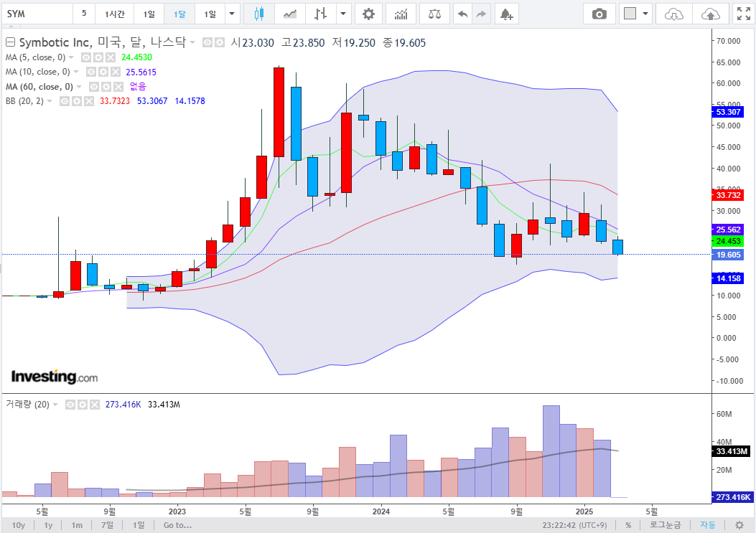The image size is (756, 533).
Task: Open the Go to... date dialog
Action: click(177, 525)
